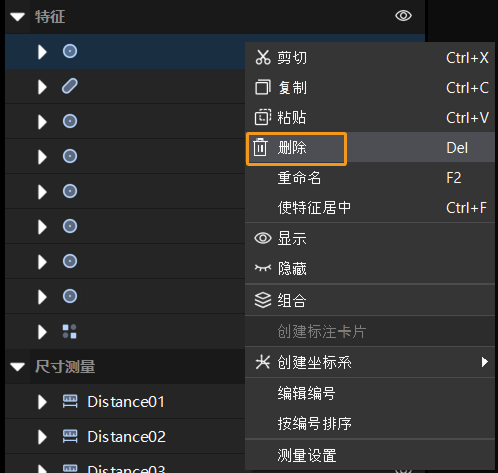The height and width of the screenshot is (473, 498).
Task: Collapse the 尺寸测量 section
Action: pos(18,367)
